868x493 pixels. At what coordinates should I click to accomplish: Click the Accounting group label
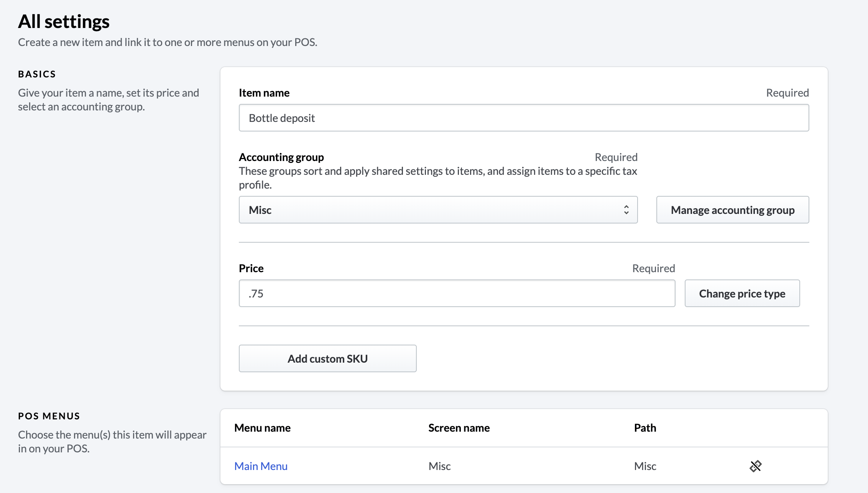[281, 157]
